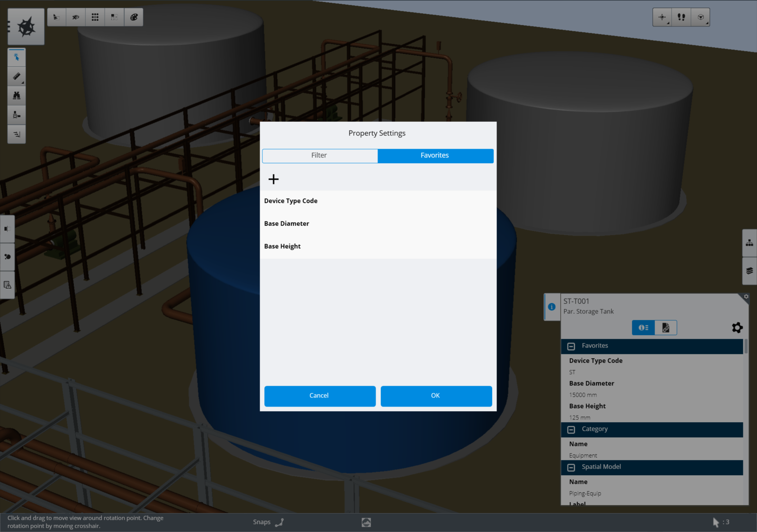Click the home view icon in status bar
This screenshot has height=532, width=757.
click(x=366, y=522)
